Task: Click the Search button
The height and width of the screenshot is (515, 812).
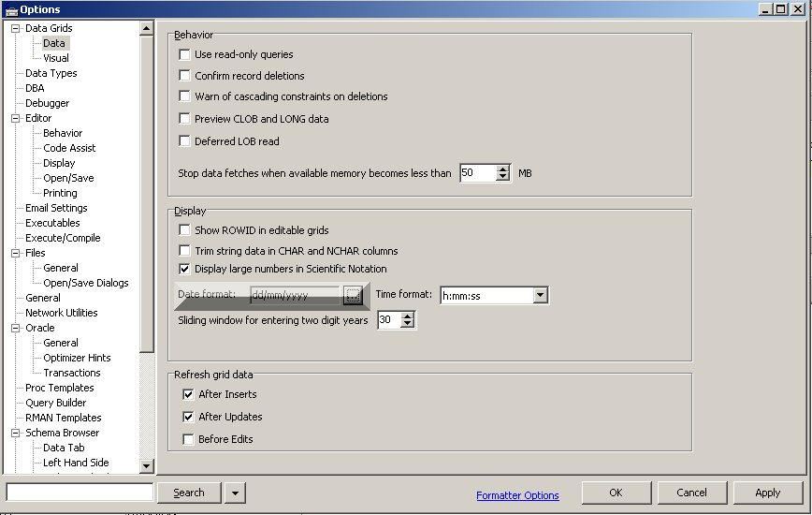Action: pos(189,493)
